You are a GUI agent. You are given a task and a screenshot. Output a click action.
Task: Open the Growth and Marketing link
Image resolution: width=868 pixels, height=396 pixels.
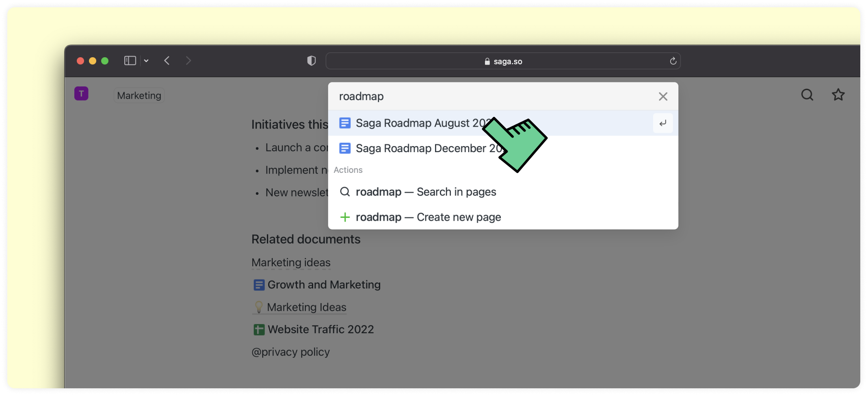pos(324,285)
